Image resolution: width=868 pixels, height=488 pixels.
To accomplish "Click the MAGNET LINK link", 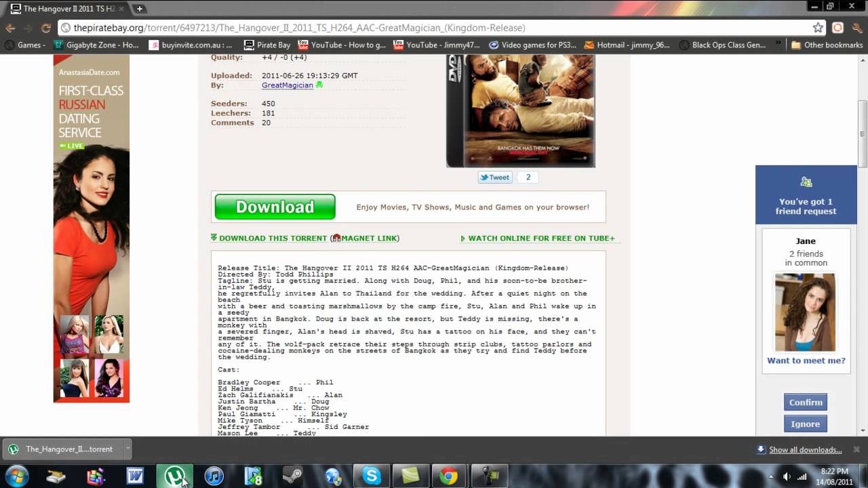I will 369,239.
